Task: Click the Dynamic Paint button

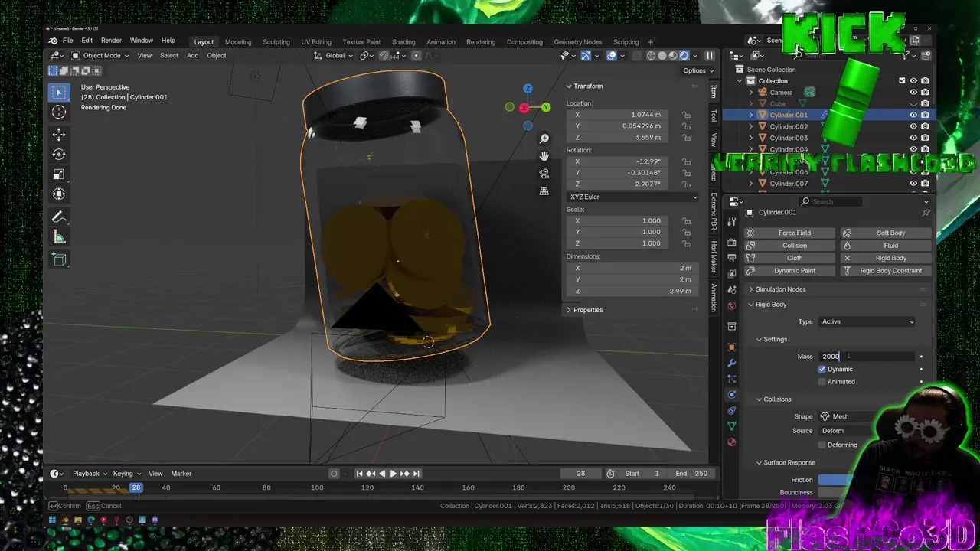Action: (790, 271)
